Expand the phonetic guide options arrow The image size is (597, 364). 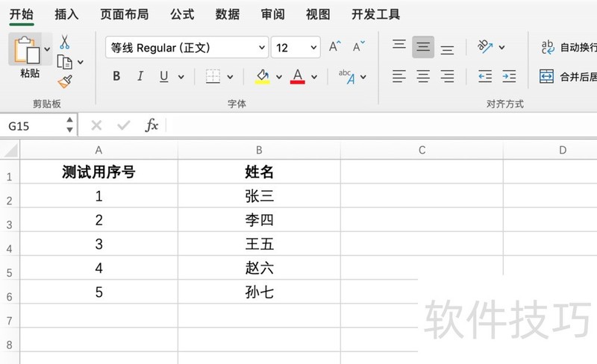point(363,77)
